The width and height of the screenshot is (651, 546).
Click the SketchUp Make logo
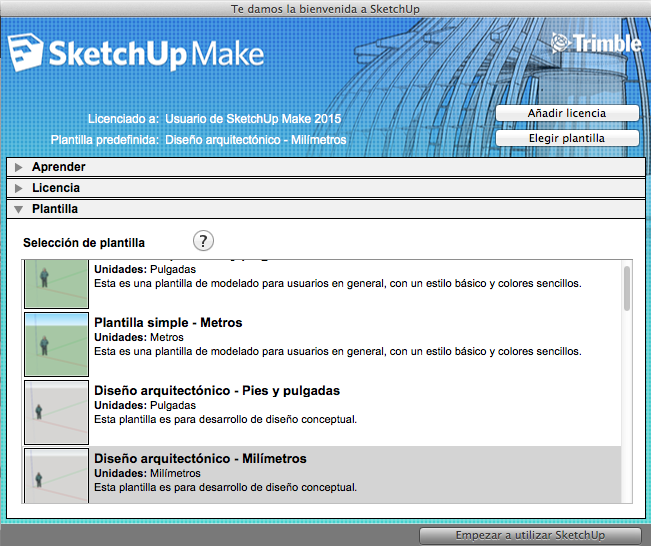(136, 52)
